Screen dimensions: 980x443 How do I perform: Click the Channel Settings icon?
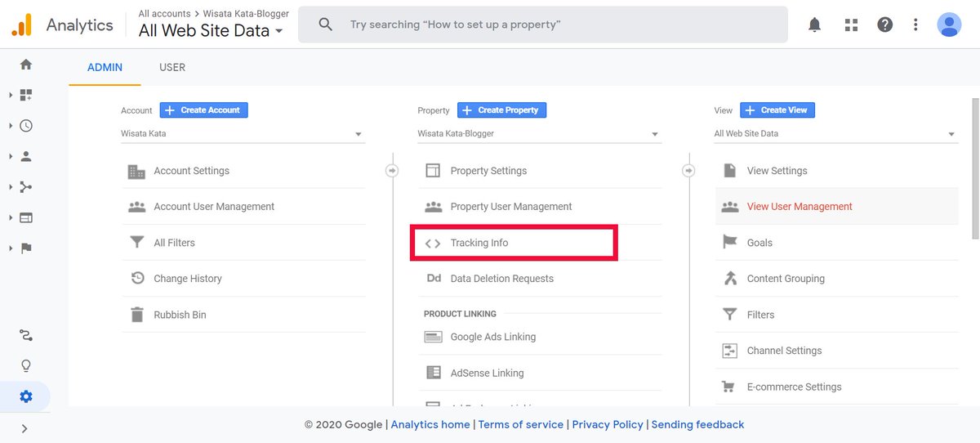(729, 351)
